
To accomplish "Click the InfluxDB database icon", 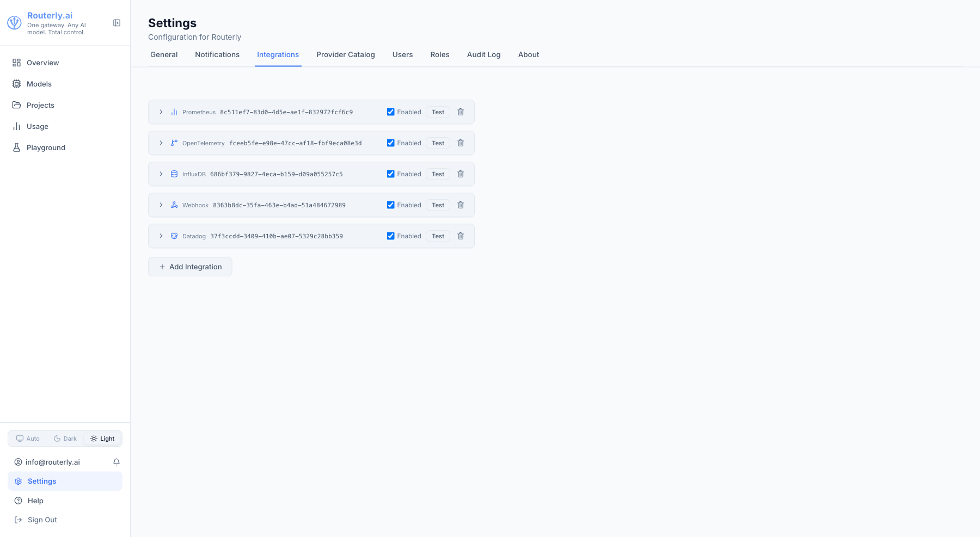I will click(x=174, y=174).
